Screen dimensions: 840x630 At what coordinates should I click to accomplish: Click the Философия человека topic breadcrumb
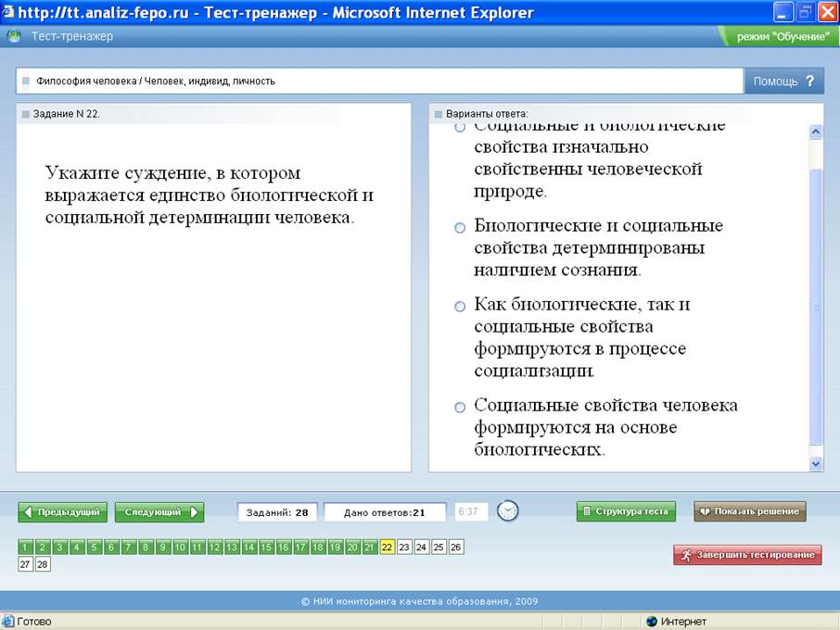[x=156, y=81]
